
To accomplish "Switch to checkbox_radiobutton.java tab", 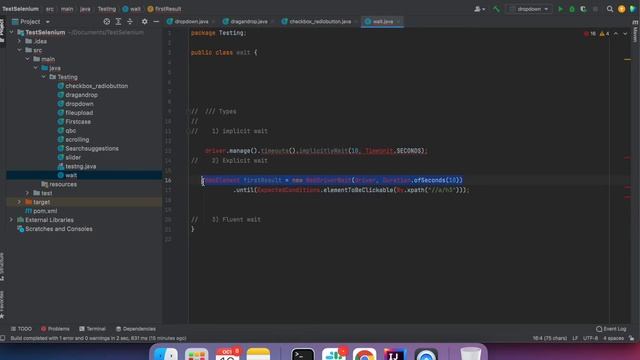I will tap(320, 22).
